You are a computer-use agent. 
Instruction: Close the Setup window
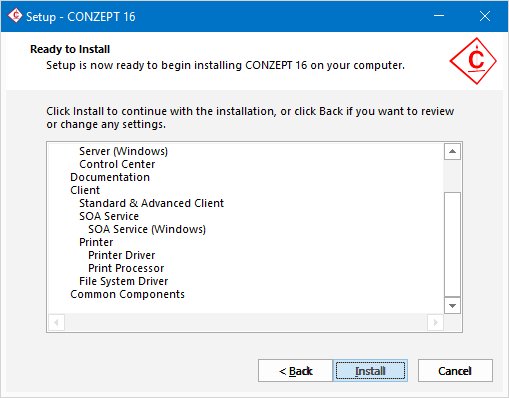[485, 16]
